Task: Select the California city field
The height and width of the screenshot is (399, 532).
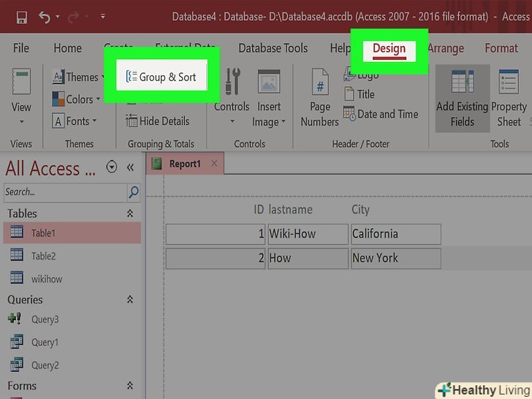Action: (396, 234)
